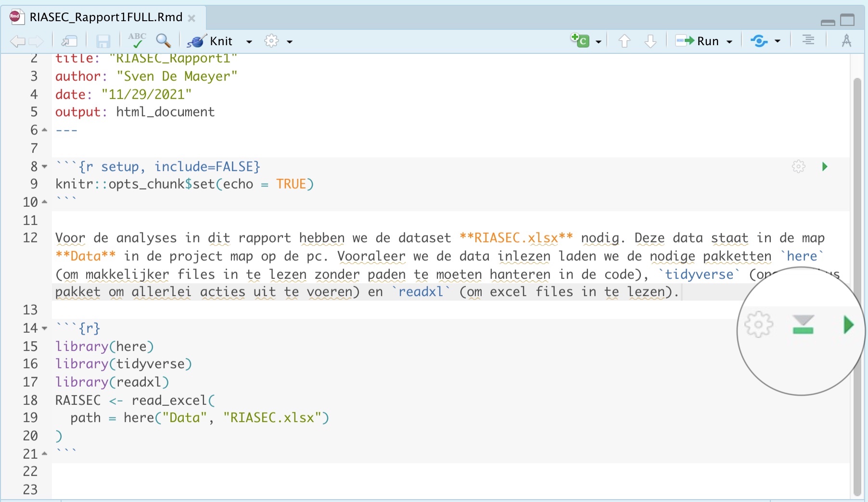This screenshot has width=868, height=502.
Task: Run the setup chunk
Action: 825,166
